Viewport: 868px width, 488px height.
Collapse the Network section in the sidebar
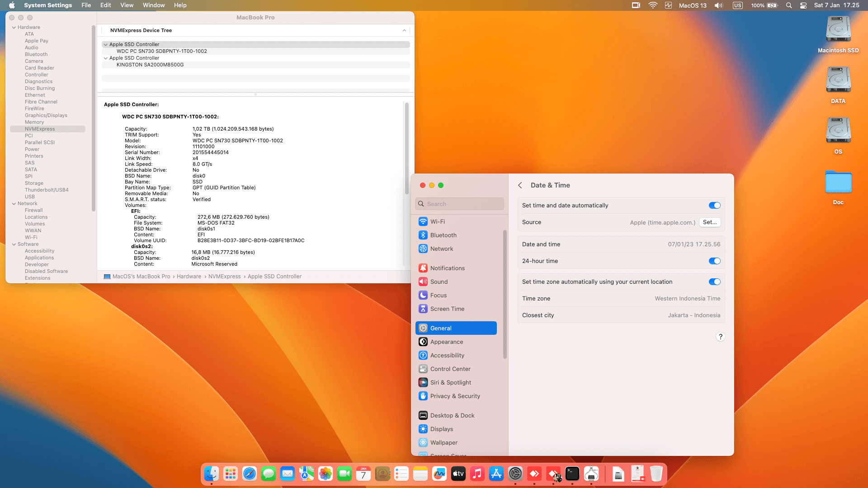click(x=14, y=204)
